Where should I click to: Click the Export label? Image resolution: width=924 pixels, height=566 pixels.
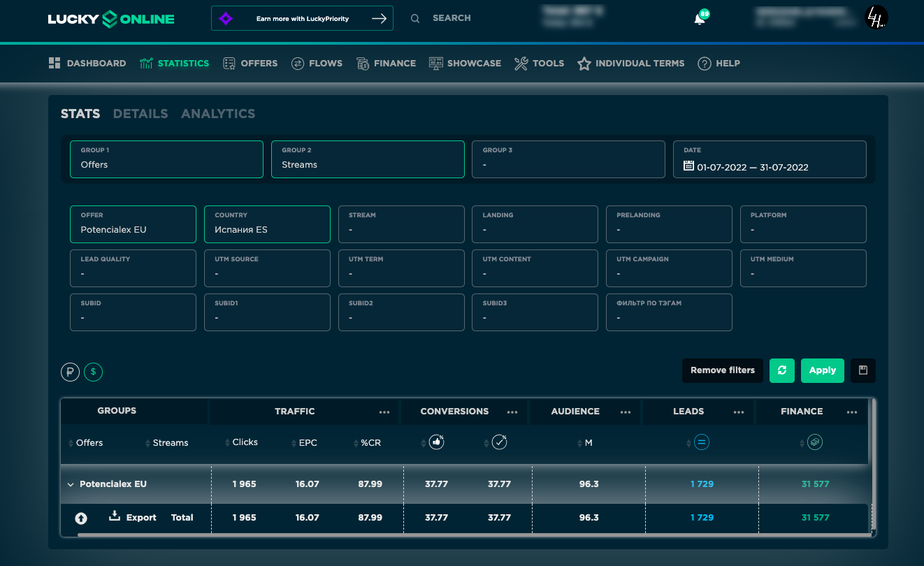coord(141,518)
